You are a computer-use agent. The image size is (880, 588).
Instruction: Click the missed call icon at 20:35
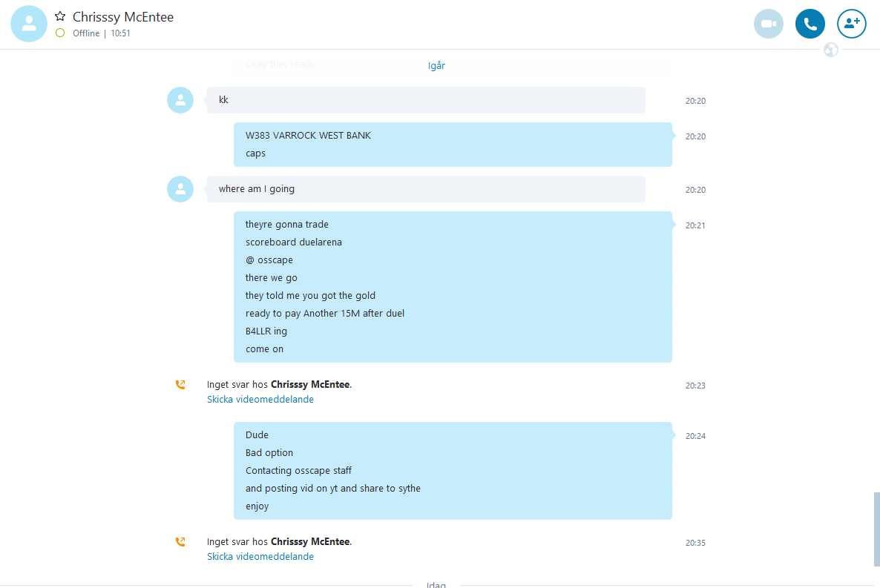tap(180, 542)
